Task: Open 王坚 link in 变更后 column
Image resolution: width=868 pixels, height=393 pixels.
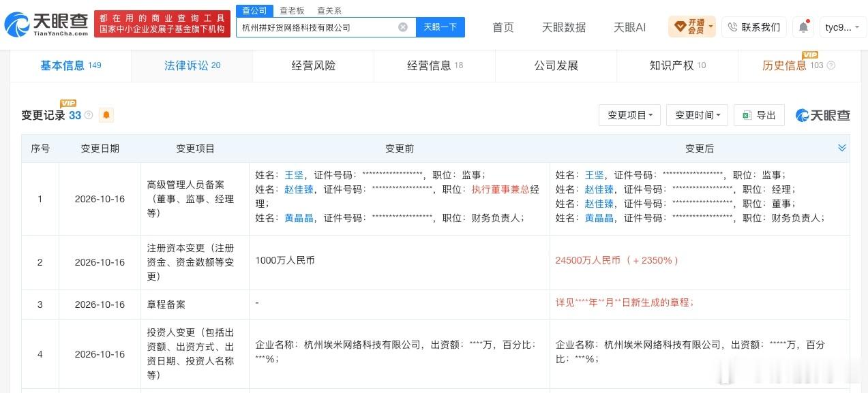Action: 594,175
